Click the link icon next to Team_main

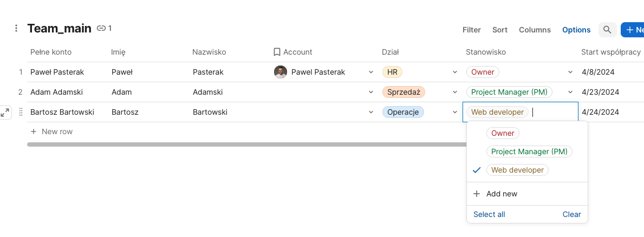pyautogui.click(x=101, y=29)
